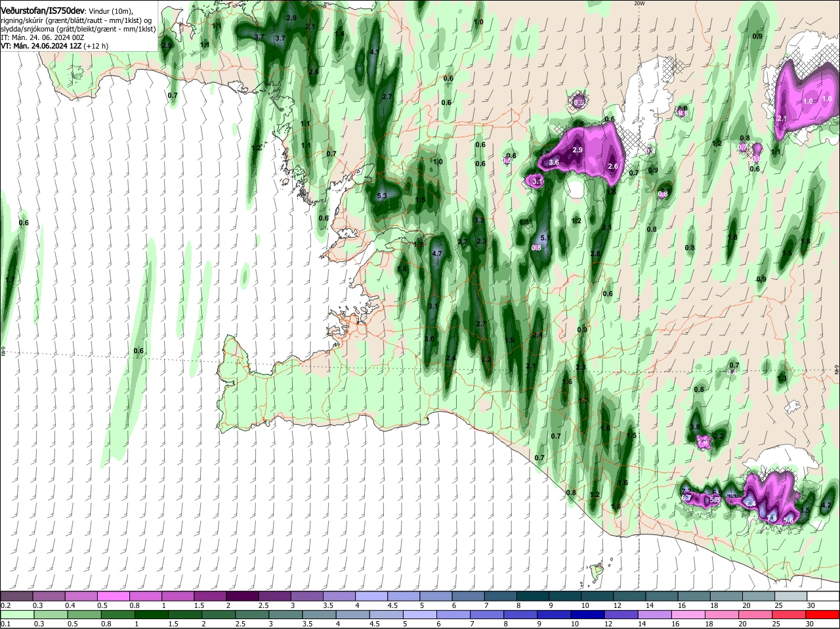Click the 5.1 rain value on the map

coord(544,238)
